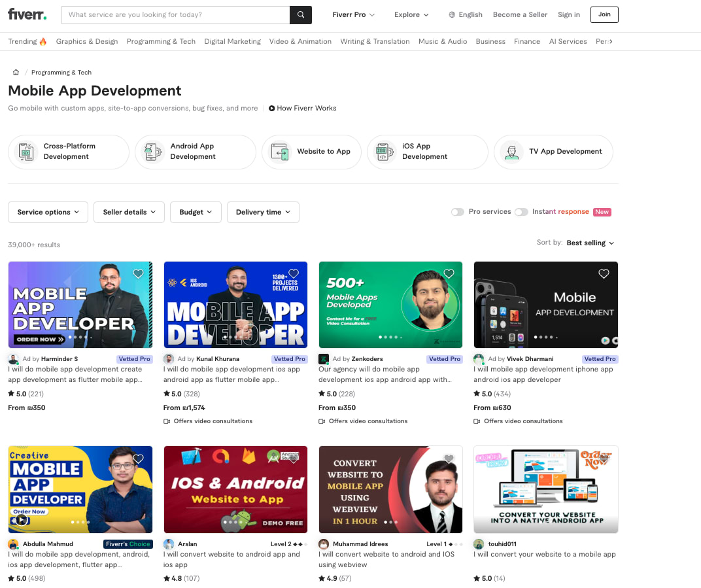Screen dimensions: 701x588
Task: Click the home breadcrumb icon
Action: (x=16, y=73)
